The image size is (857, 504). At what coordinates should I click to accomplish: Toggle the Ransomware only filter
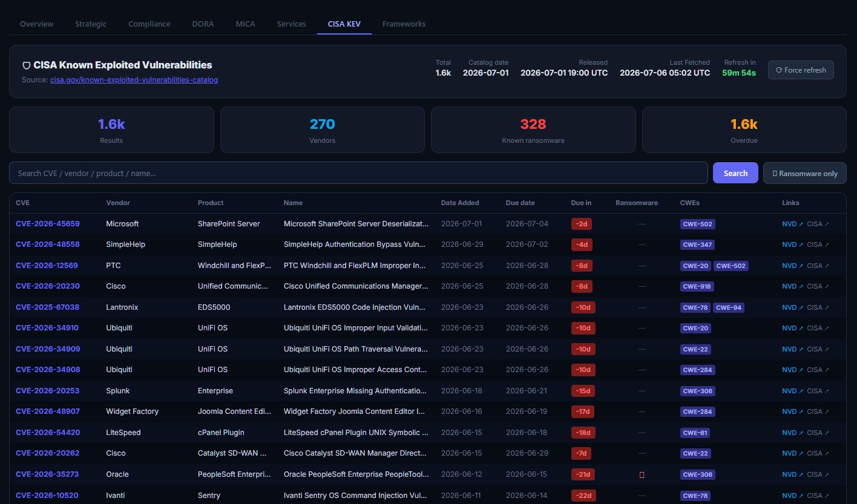(x=805, y=173)
